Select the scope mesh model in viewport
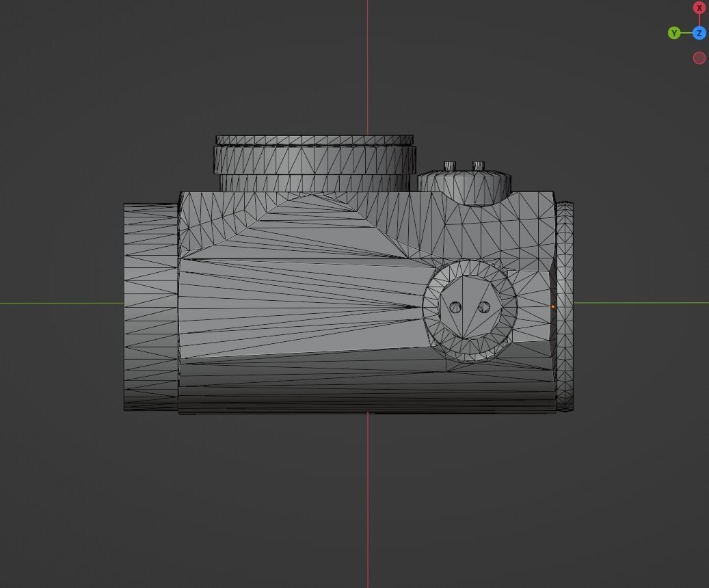Screen dimensions: 709x588 tap(348, 274)
